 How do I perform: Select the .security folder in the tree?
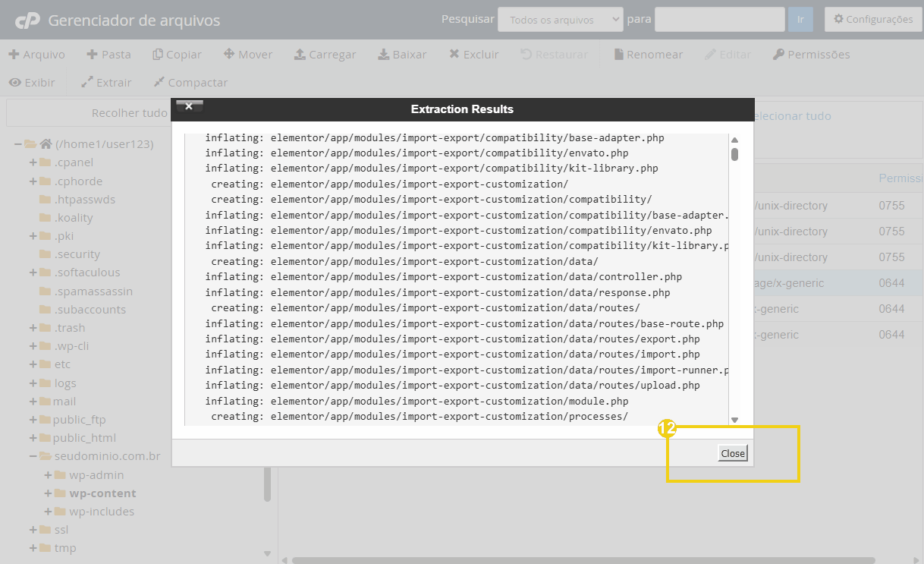click(77, 254)
